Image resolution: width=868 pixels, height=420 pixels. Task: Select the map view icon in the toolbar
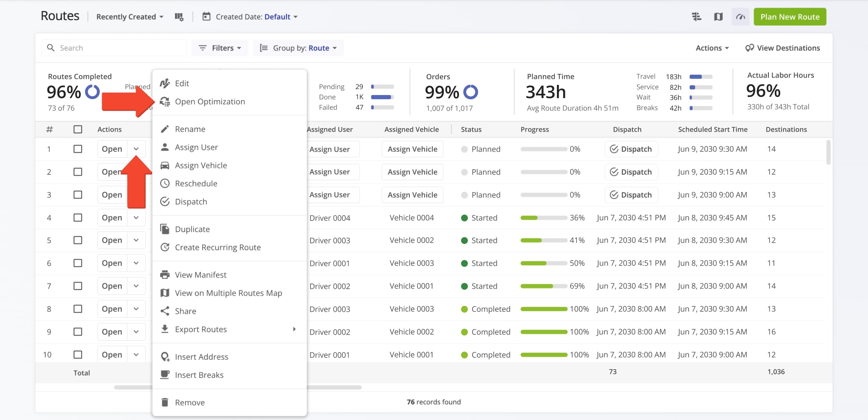point(718,17)
